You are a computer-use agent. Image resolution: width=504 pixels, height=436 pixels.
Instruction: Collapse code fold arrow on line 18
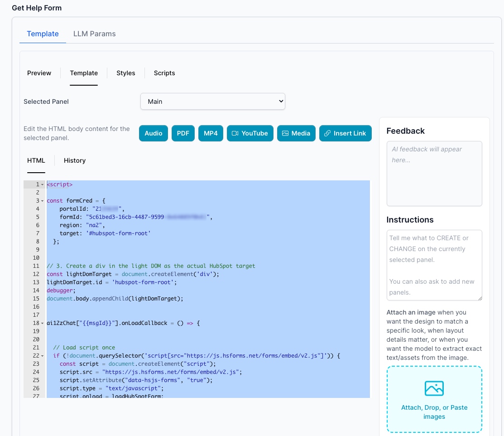pyautogui.click(x=43, y=324)
